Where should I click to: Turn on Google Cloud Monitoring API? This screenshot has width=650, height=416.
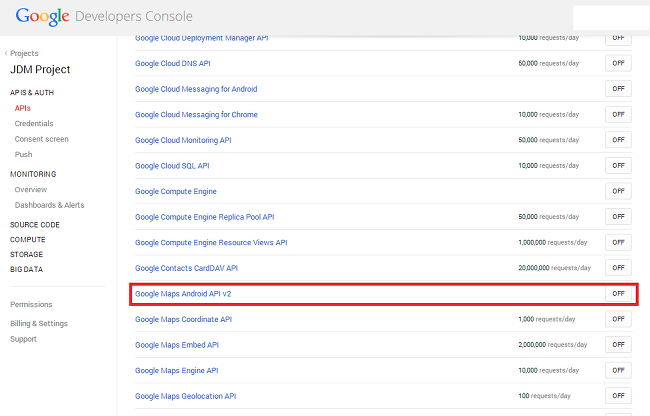click(x=618, y=140)
